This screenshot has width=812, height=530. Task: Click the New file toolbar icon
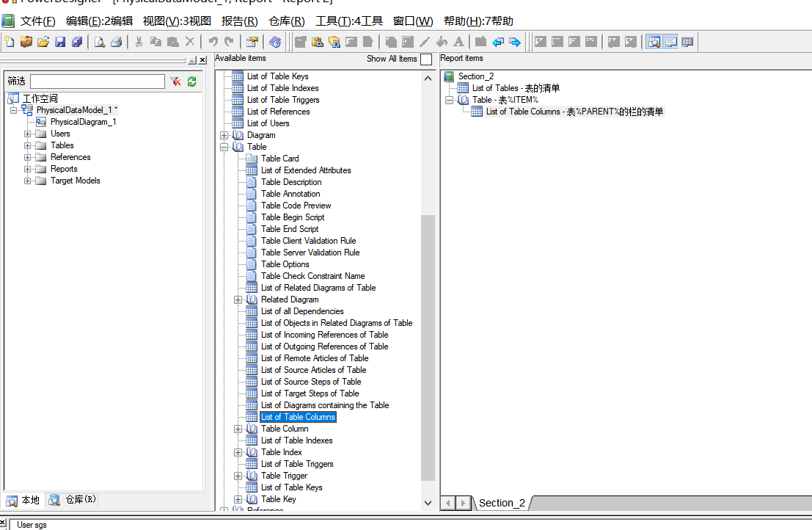click(10, 42)
